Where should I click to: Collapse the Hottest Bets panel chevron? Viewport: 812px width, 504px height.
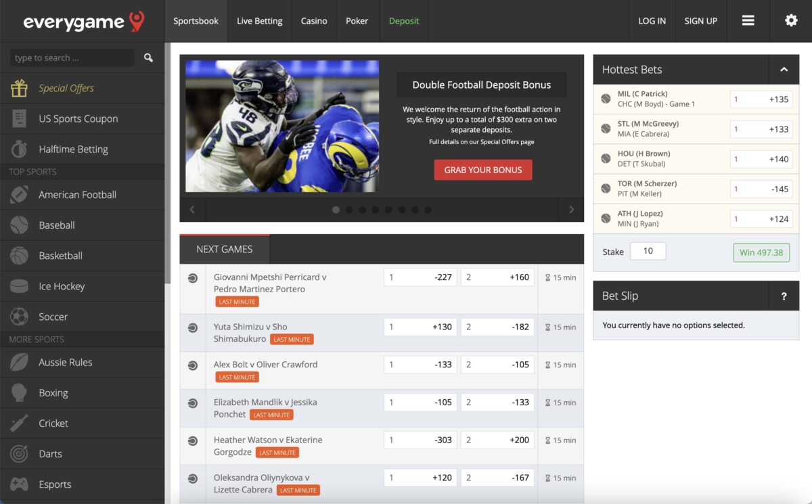(784, 69)
